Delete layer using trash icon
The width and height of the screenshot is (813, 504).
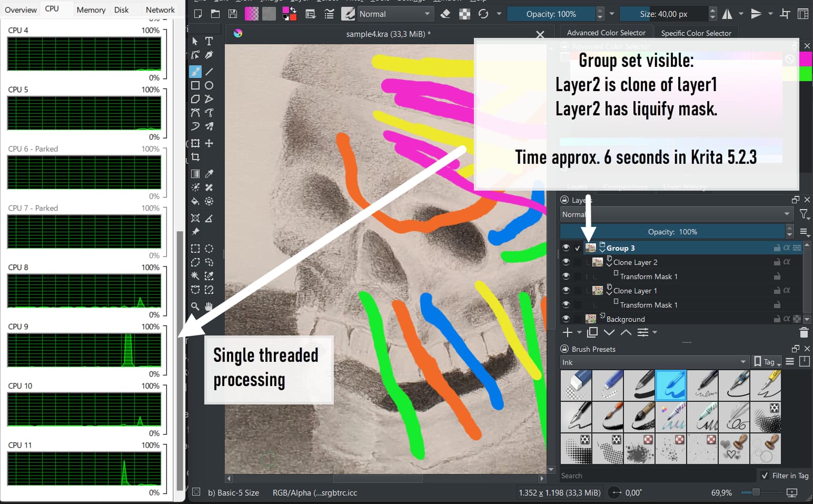[x=804, y=332]
